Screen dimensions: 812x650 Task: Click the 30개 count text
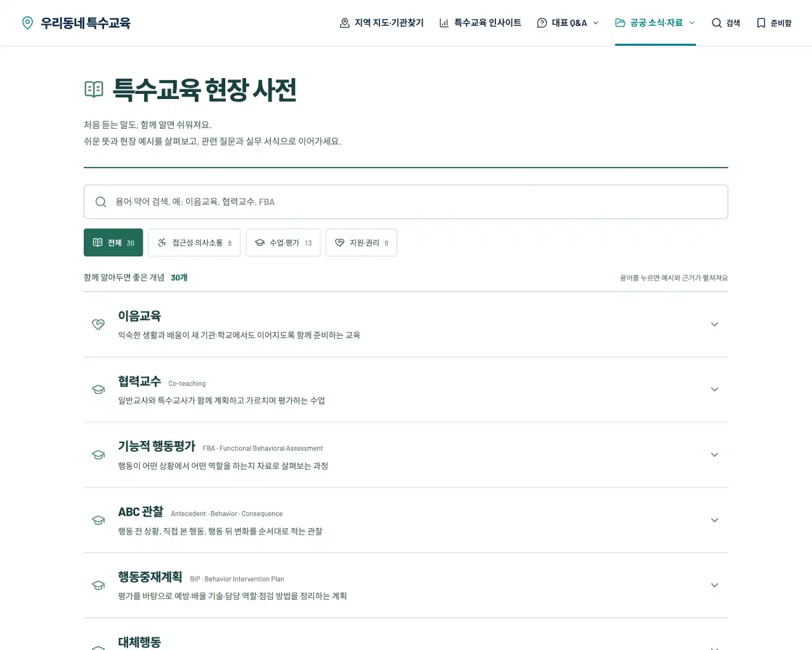(x=179, y=277)
